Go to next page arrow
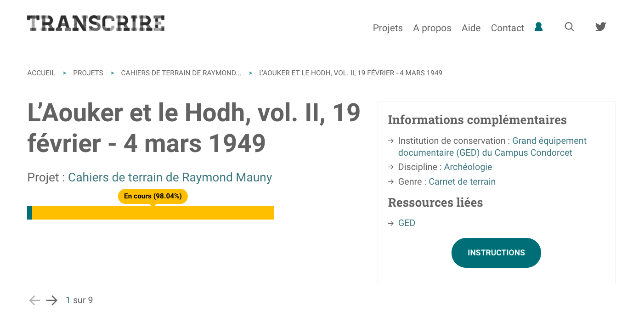Screen dimensions: 644x316 (x=52, y=300)
